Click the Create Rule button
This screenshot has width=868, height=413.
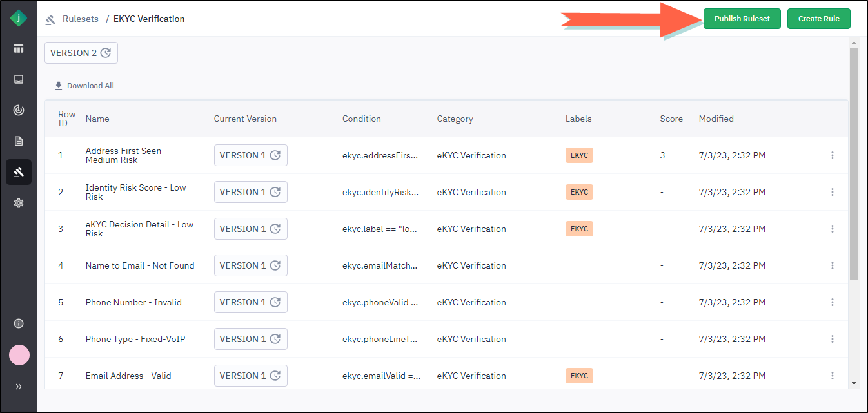[x=818, y=19]
